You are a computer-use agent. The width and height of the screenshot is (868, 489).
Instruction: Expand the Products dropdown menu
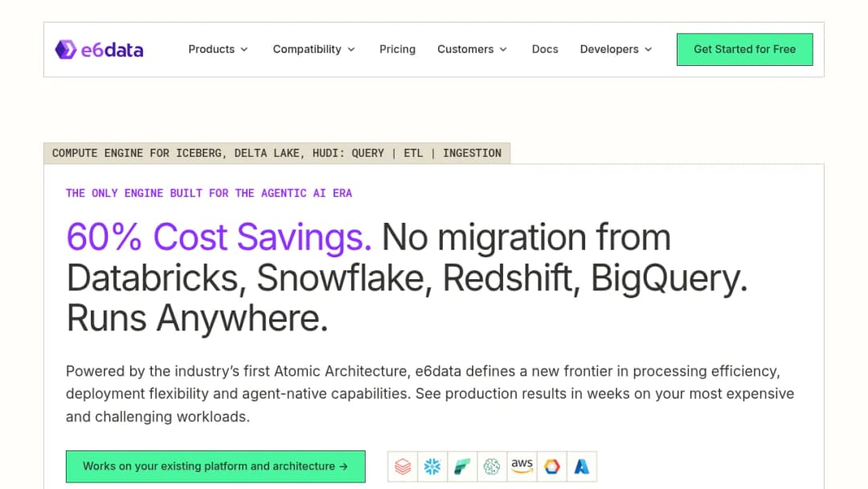(218, 49)
